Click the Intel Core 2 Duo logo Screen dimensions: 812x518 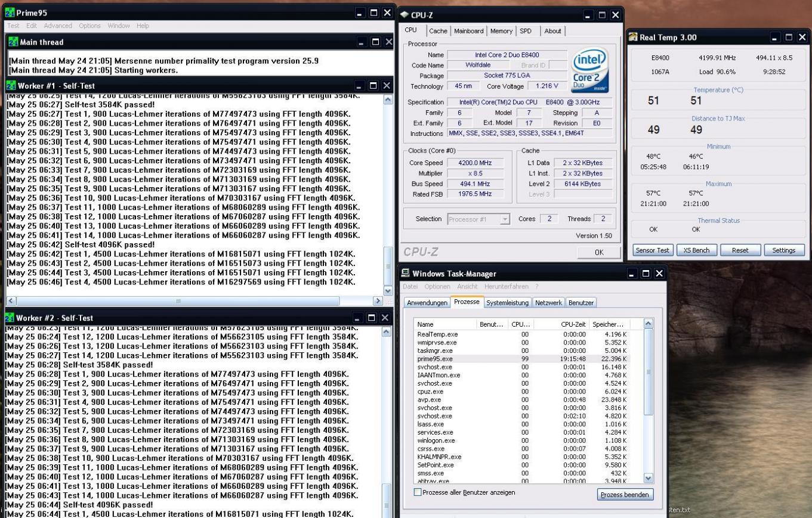tap(590, 70)
